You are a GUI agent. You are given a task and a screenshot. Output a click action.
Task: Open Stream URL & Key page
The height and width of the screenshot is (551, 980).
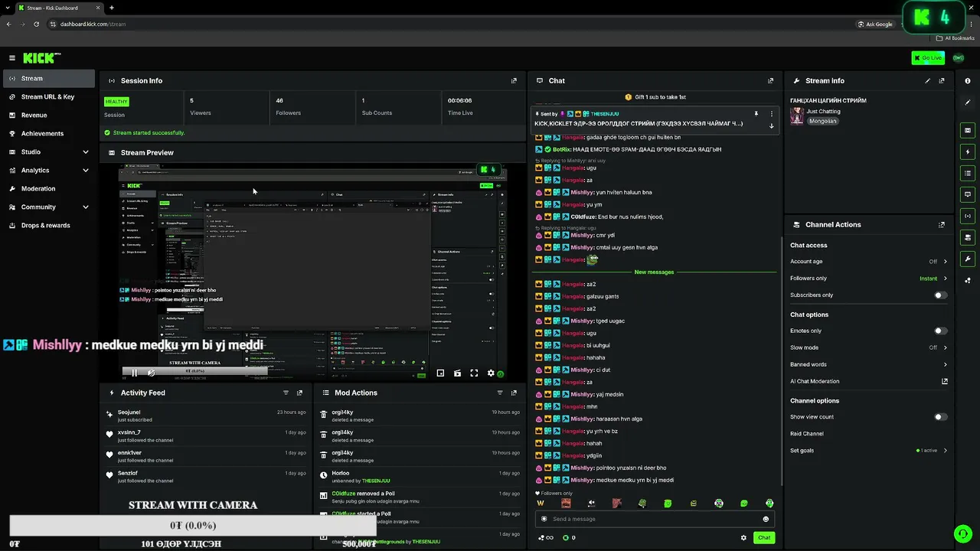[49, 96]
